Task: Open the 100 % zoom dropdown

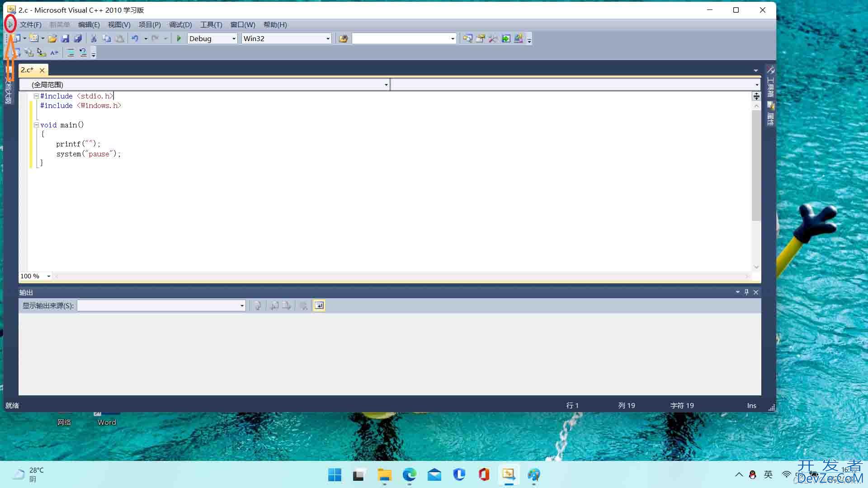Action: coord(48,276)
